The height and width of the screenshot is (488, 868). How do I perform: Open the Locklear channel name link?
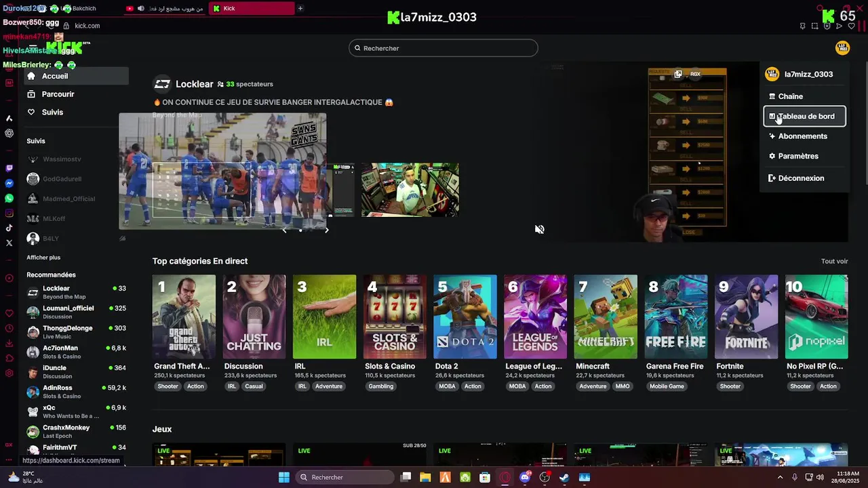tap(195, 84)
